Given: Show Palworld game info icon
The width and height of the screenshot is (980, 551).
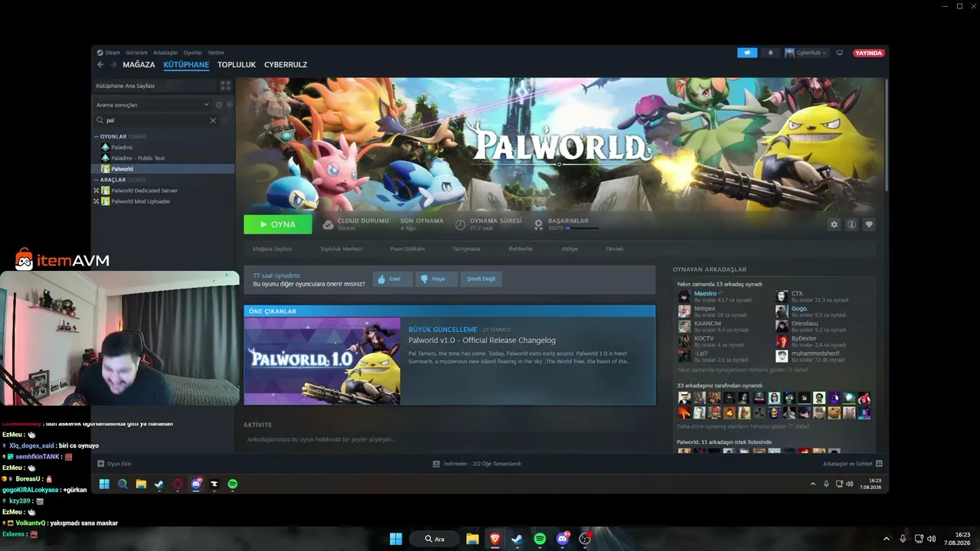Looking at the screenshot, I should tap(851, 224).
